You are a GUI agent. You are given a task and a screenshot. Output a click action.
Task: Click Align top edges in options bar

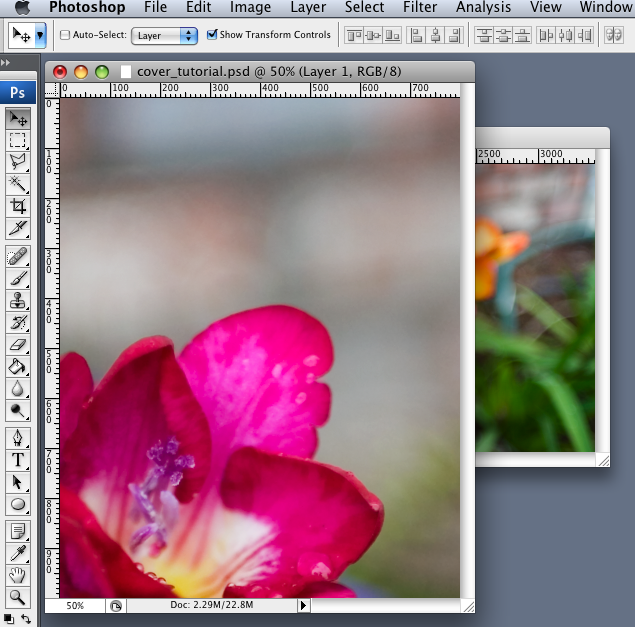coord(354,36)
